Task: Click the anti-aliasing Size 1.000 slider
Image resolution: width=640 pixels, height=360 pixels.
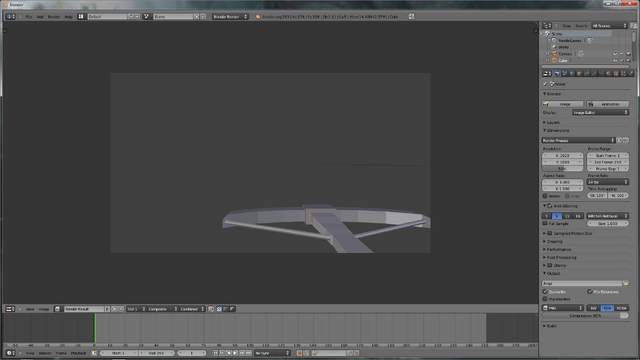Action: tap(607, 224)
